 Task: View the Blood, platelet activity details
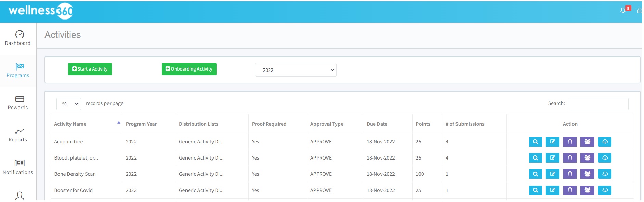tap(536, 158)
